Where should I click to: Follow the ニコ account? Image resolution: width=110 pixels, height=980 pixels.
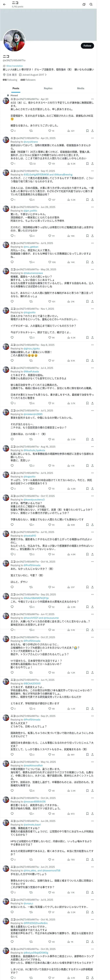pyautogui.click(x=87, y=46)
